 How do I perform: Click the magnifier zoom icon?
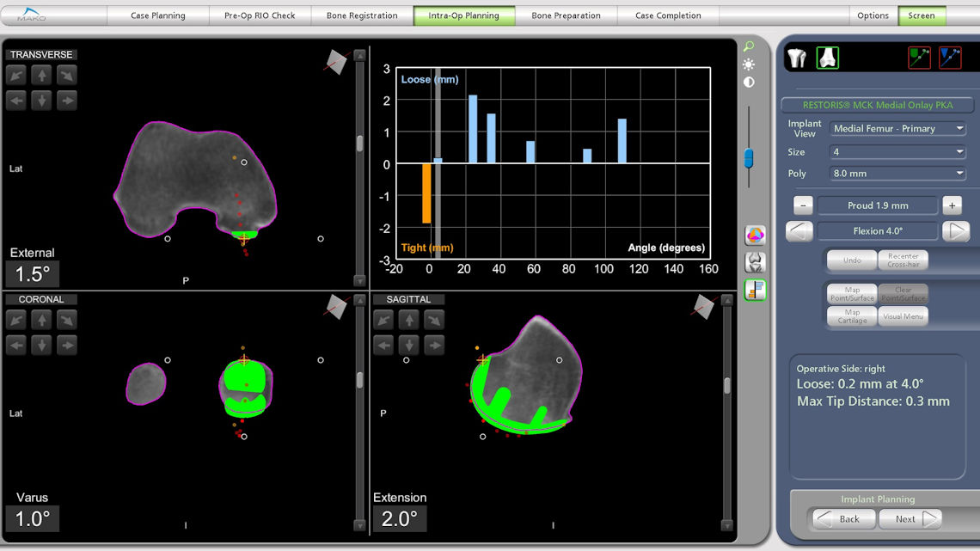749,47
